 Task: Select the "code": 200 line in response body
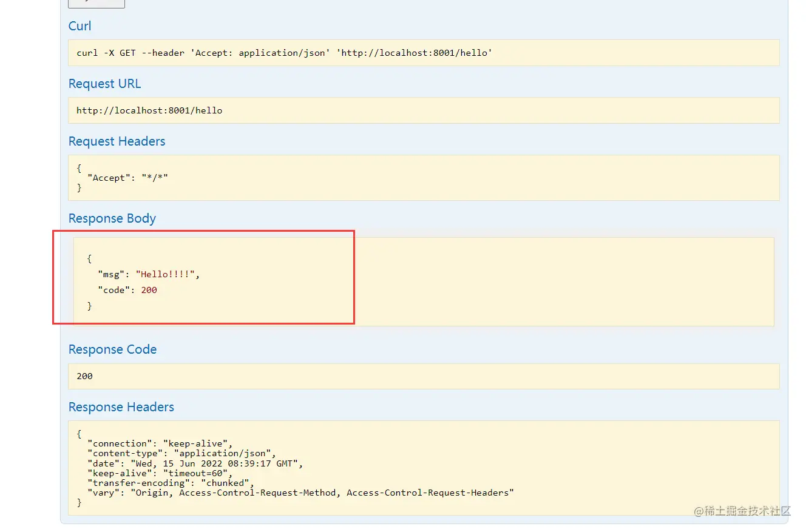[x=127, y=290]
